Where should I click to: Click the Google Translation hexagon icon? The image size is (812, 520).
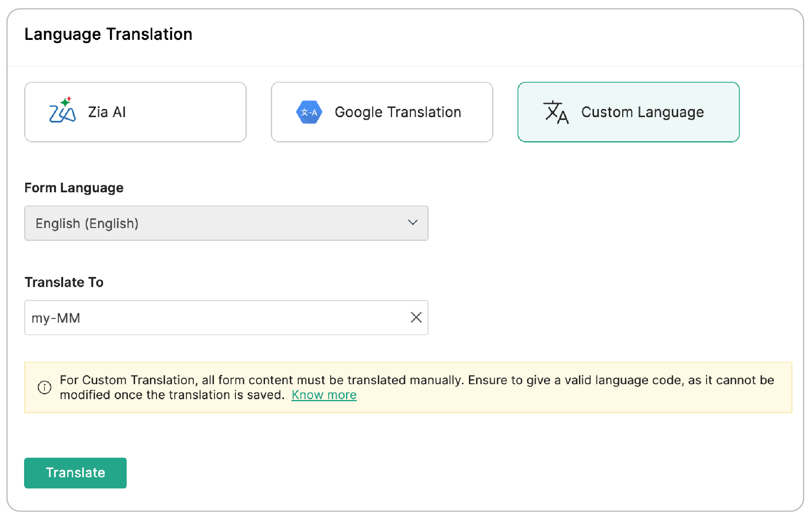pos(309,112)
